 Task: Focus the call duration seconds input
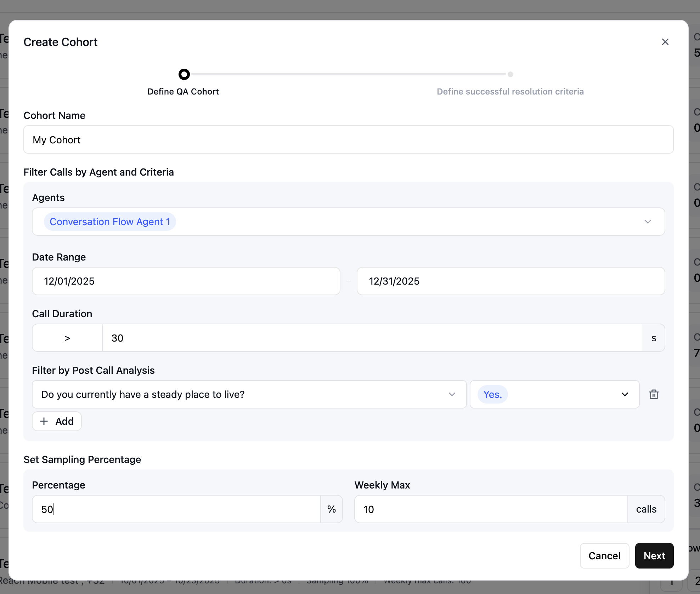pos(372,338)
